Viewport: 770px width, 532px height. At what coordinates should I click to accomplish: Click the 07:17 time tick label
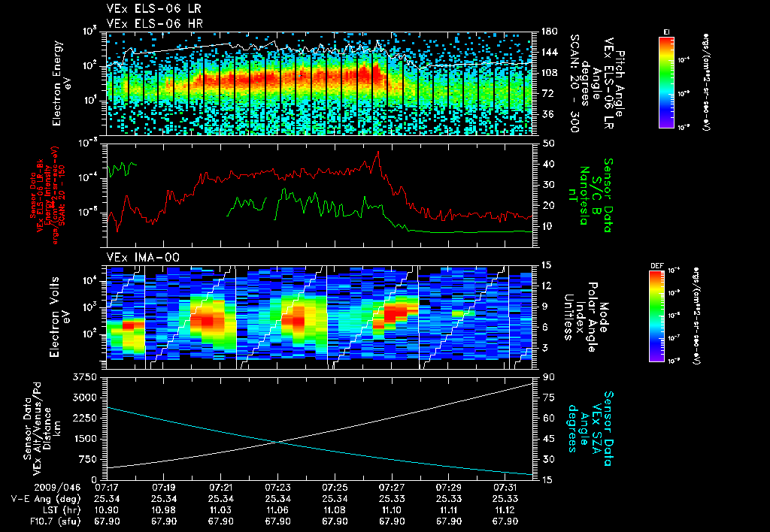coord(107,488)
